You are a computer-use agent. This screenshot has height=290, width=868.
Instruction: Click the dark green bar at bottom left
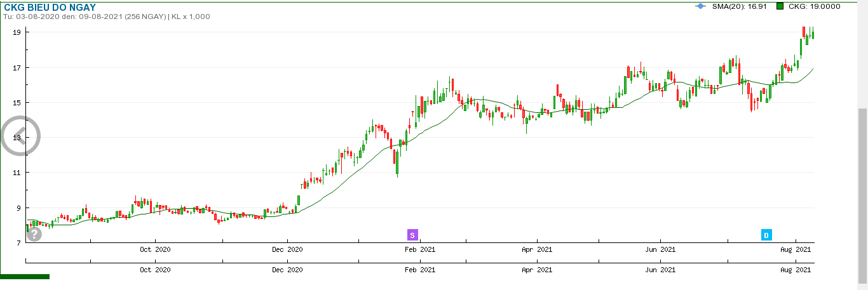click(x=25, y=277)
